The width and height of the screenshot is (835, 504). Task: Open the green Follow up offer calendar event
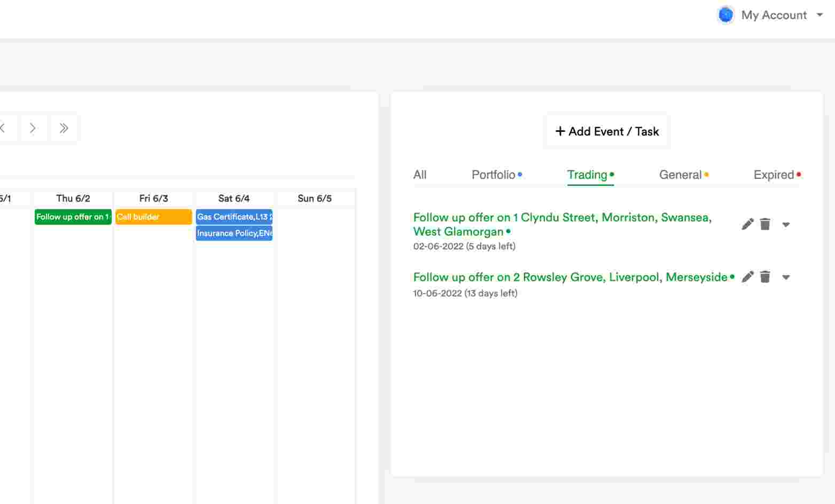point(73,217)
